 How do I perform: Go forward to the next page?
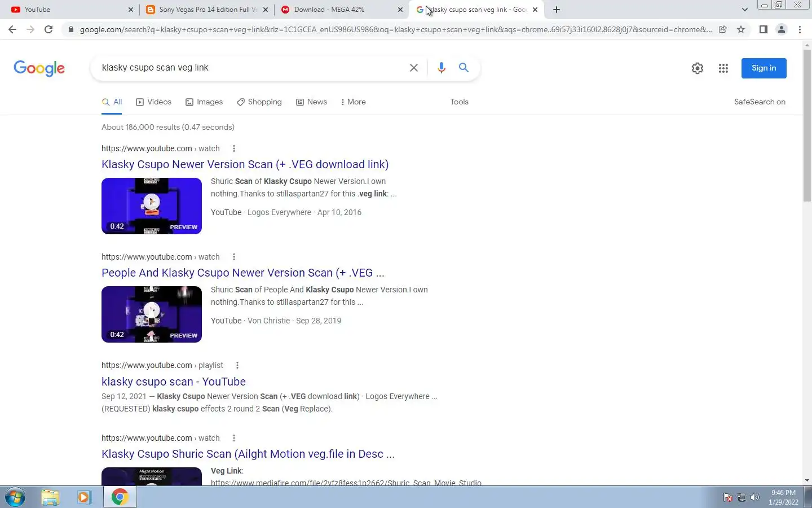(x=30, y=29)
